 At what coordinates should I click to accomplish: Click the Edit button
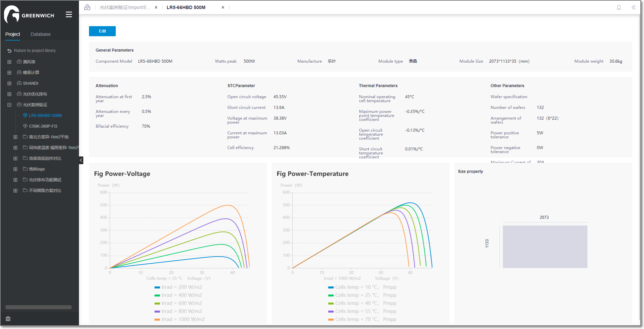[x=102, y=31]
